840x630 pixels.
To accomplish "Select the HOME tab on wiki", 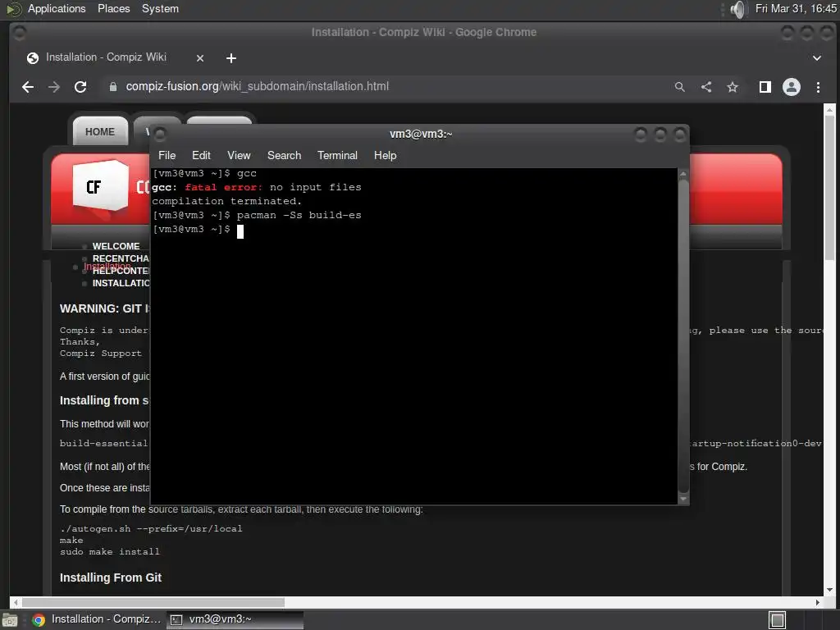I will pyautogui.click(x=100, y=131).
